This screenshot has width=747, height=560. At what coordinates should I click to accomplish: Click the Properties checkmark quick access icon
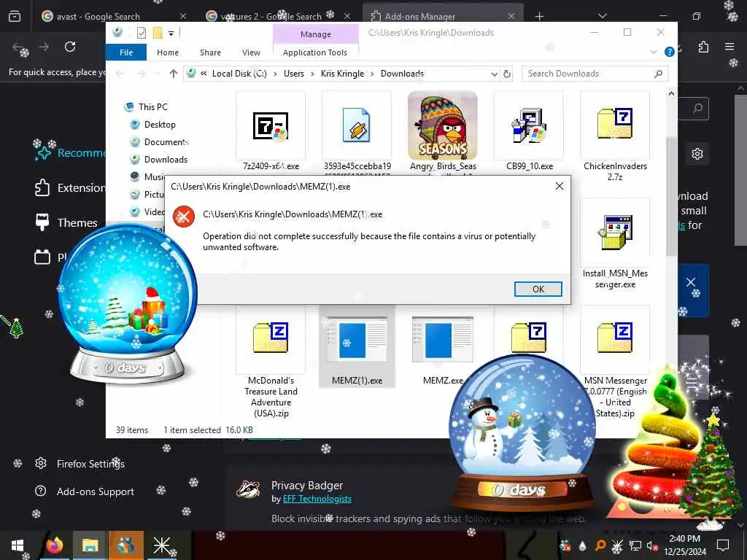pos(142,33)
